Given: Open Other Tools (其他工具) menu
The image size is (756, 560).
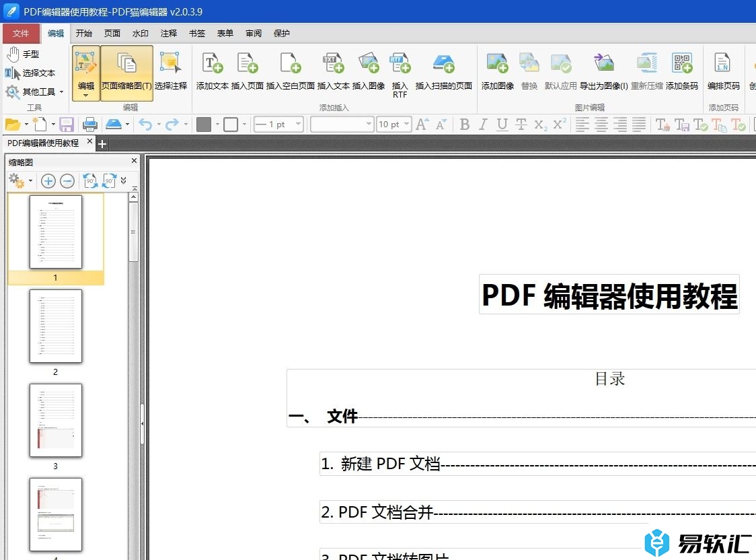Looking at the screenshot, I should pos(34,91).
